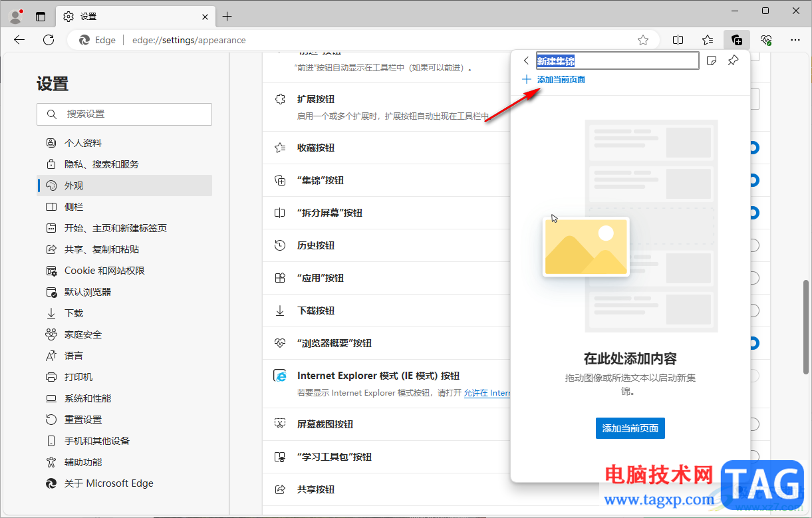Open 辅助功能 settings section

[124, 462]
